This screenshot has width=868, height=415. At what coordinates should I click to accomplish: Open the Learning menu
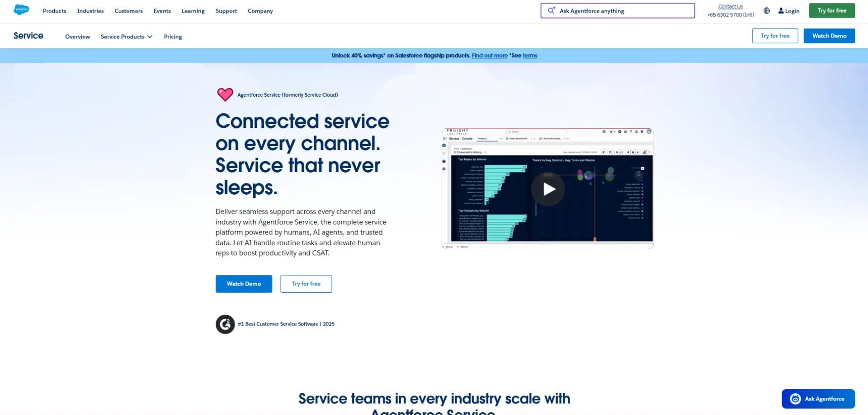pos(193,11)
